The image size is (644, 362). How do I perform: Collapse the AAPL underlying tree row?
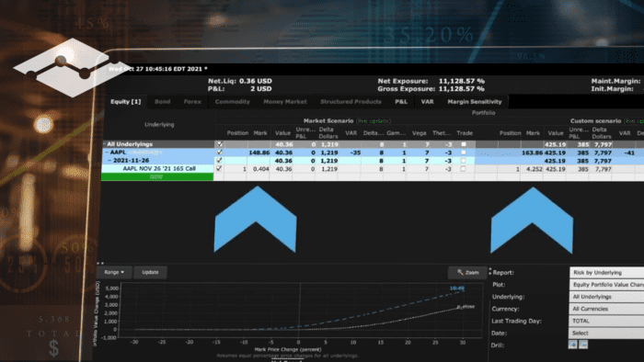point(107,153)
